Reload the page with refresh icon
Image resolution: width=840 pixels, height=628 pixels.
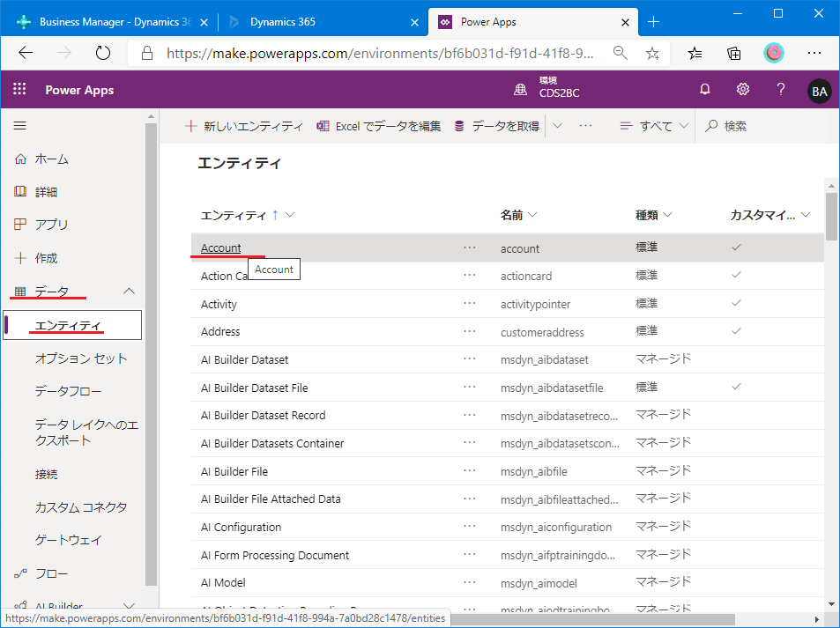click(x=102, y=53)
